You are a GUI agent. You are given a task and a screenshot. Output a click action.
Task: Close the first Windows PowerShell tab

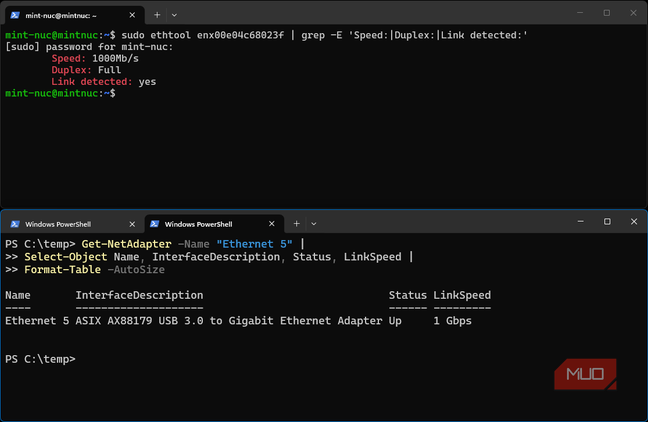(x=132, y=224)
